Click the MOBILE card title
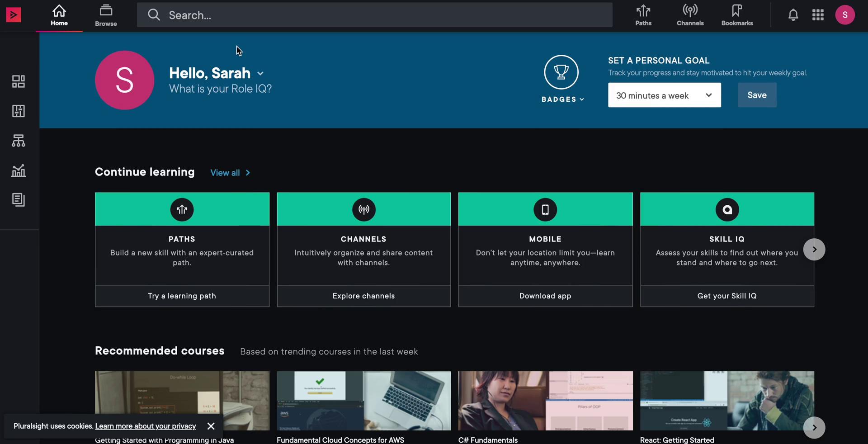Viewport: 868px width, 444px height. point(545,239)
